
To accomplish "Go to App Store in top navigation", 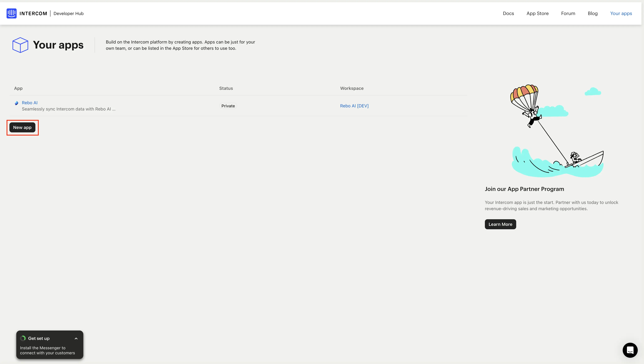I will pos(537,13).
